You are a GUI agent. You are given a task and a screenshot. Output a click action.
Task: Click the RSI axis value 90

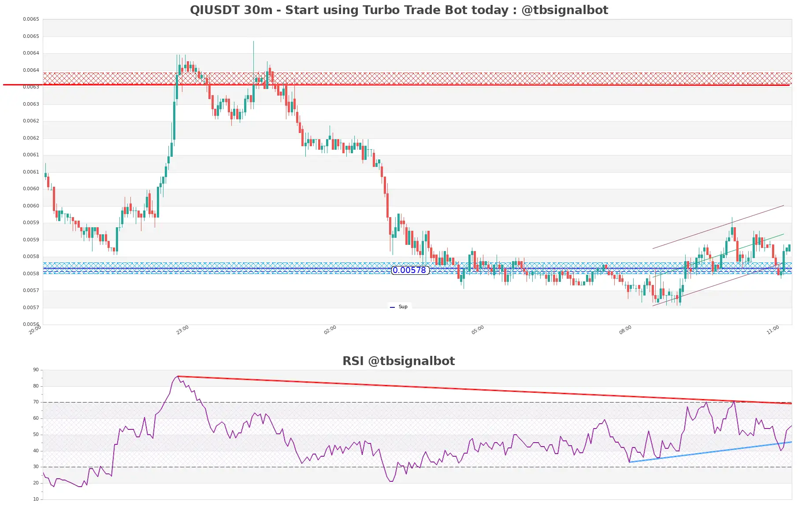point(36,370)
